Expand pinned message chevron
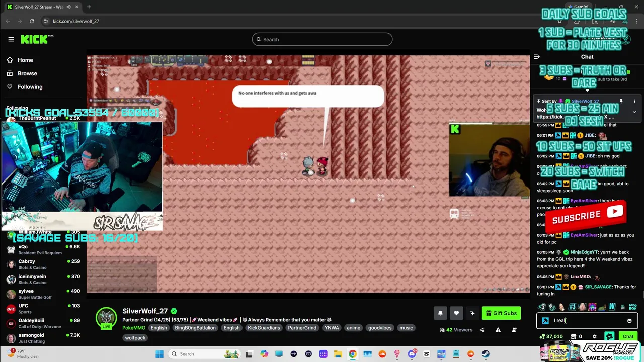Image resolution: width=644 pixels, height=362 pixels. click(x=634, y=112)
